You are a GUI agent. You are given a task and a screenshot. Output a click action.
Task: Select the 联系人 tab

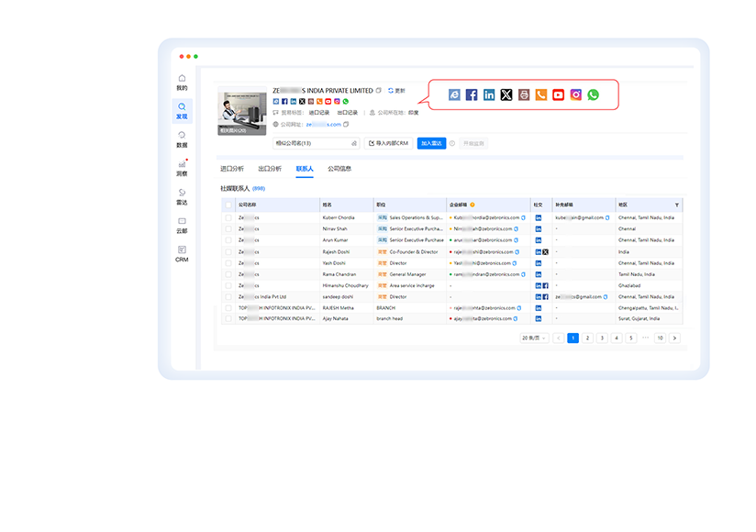tap(305, 169)
